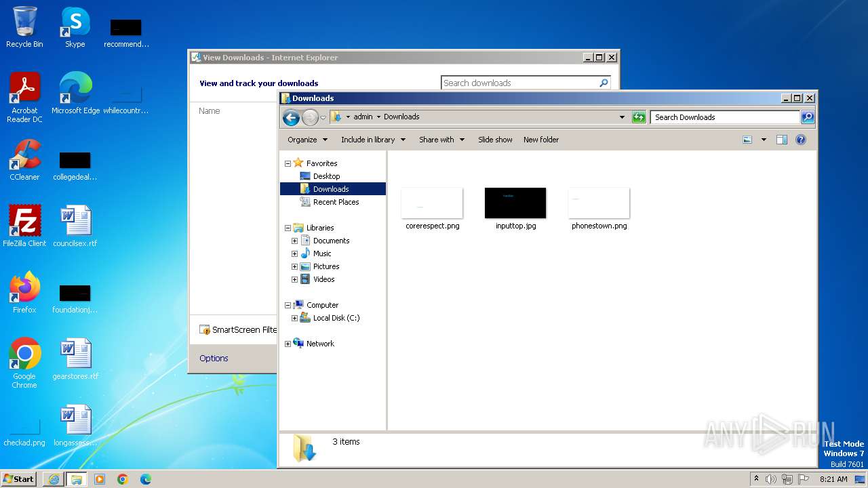Select Desktop under Favorites
Screen dimensions: 868x488
(x=326, y=176)
